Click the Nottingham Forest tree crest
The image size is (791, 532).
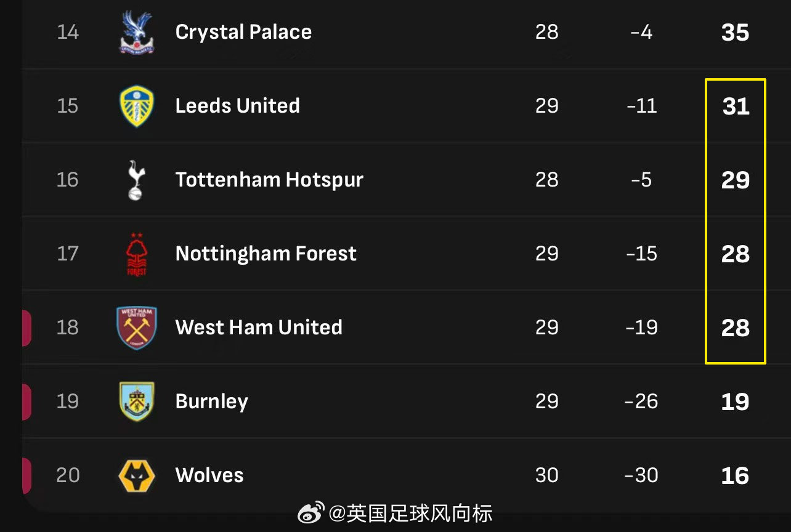click(137, 254)
